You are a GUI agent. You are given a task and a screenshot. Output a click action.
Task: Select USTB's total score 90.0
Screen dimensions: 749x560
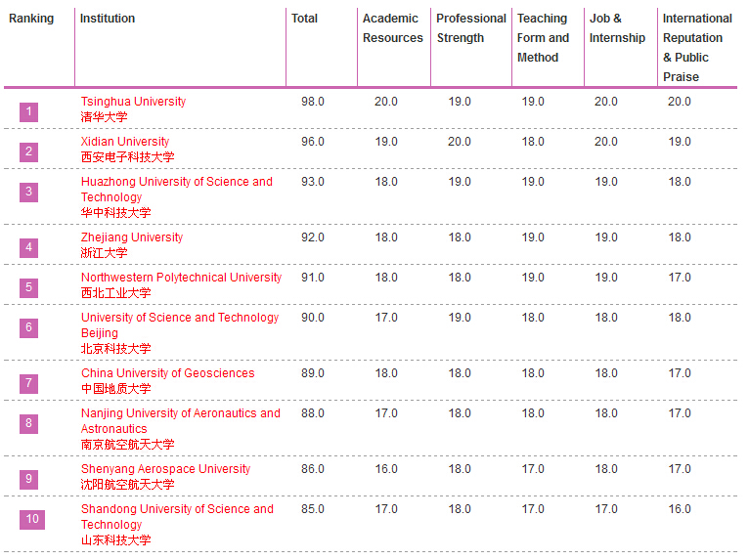pyautogui.click(x=313, y=318)
